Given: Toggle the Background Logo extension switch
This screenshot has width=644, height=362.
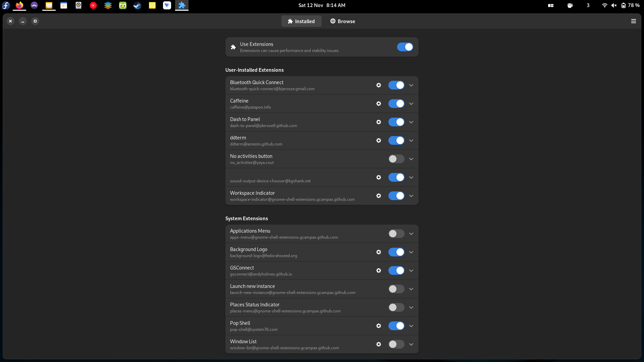Looking at the screenshot, I should click(396, 252).
